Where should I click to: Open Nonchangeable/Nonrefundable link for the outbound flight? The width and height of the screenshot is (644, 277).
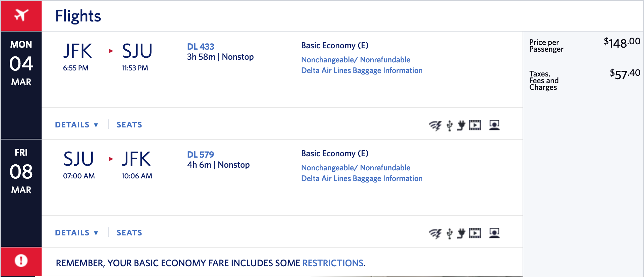tap(356, 60)
